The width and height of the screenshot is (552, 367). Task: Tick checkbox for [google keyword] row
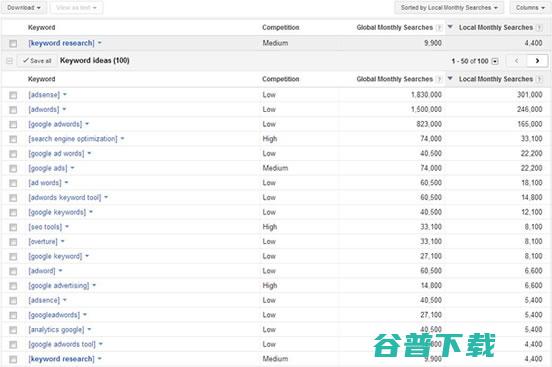[x=13, y=257]
